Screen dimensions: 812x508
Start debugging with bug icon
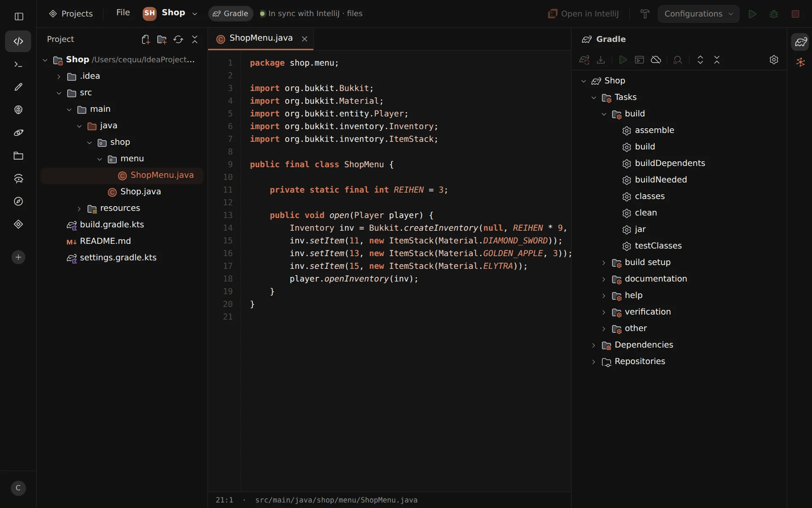(774, 14)
